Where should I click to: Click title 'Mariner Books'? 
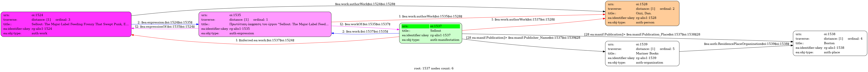(x=647, y=53)
